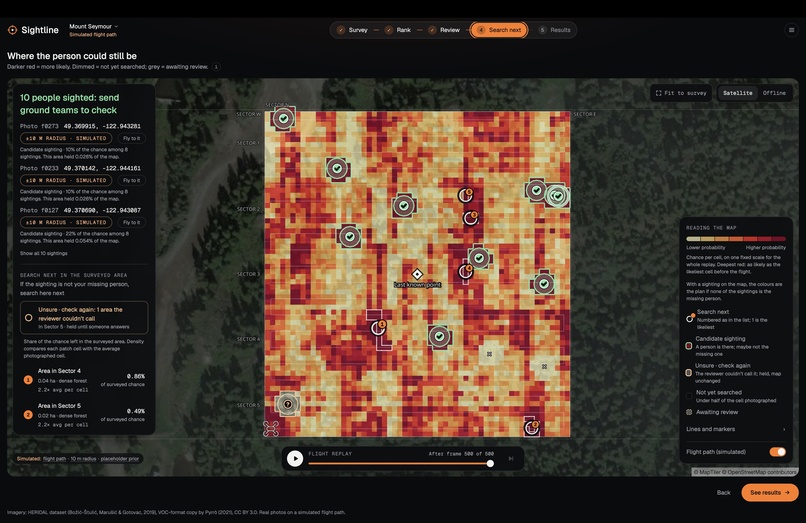
Task: Click the Awaiting review legend icon
Action: pos(689,412)
